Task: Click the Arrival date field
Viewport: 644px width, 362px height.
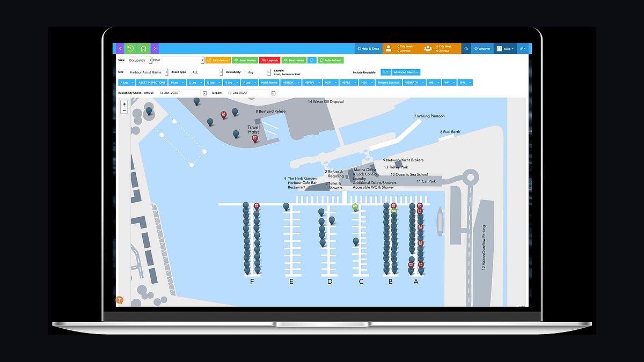Action: pyautogui.click(x=179, y=93)
